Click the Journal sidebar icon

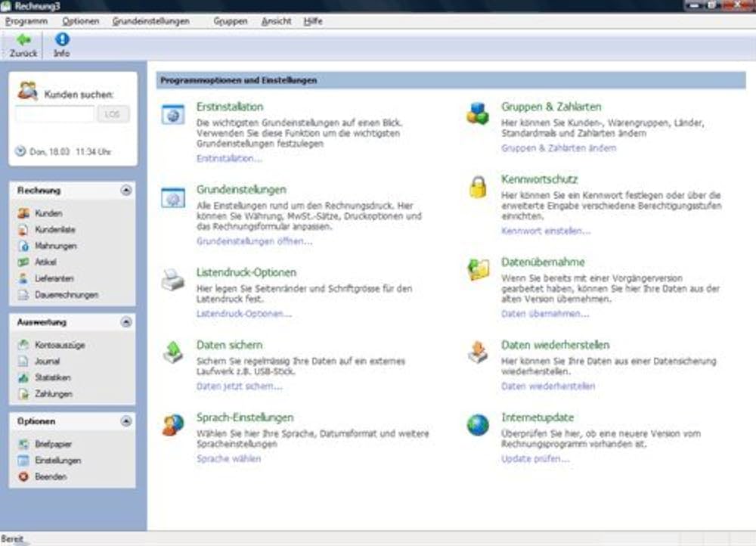[23, 361]
